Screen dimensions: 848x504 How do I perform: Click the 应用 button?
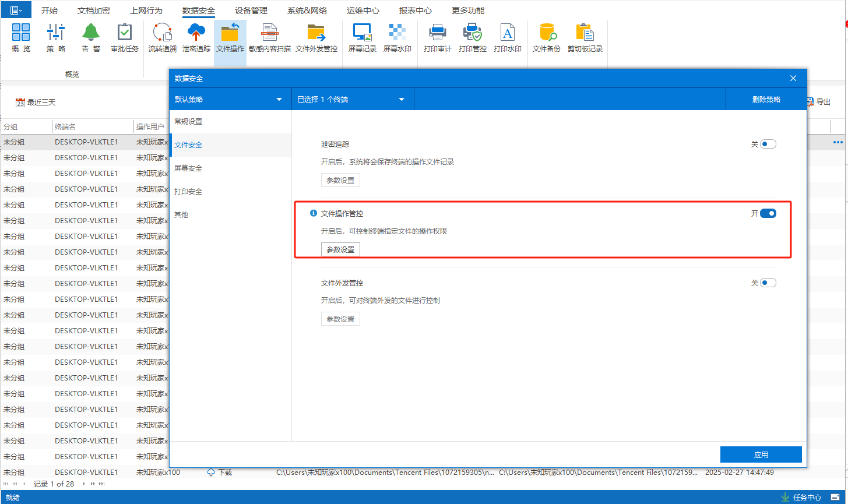[x=761, y=454]
